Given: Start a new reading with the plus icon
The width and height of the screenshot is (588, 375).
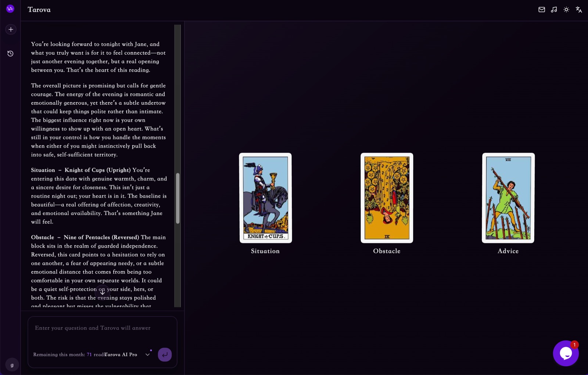Looking at the screenshot, I should (11, 29).
